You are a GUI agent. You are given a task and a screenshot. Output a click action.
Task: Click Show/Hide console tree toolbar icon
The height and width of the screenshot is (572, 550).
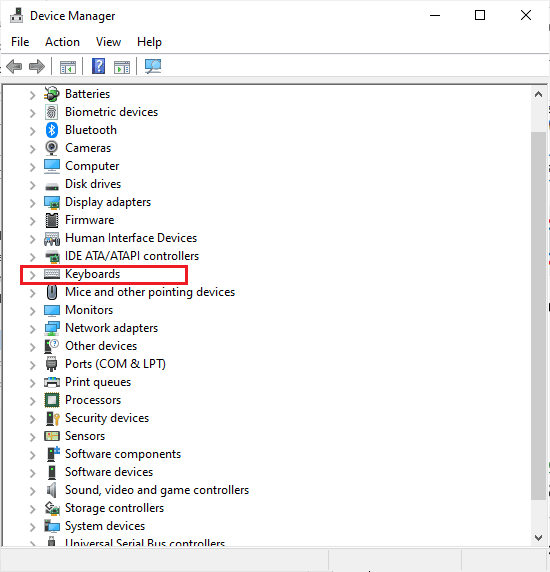coord(68,67)
